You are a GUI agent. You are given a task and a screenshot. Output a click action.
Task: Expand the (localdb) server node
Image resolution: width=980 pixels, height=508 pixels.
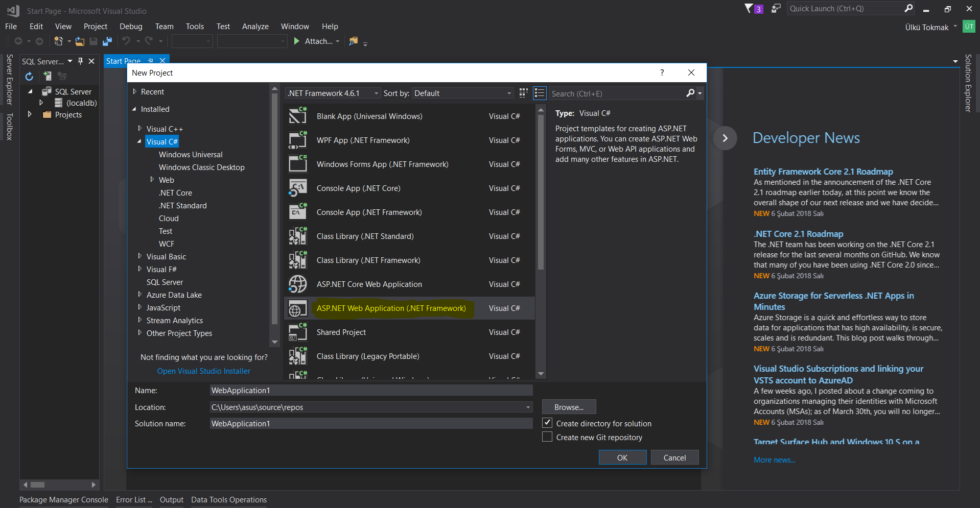(41, 103)
